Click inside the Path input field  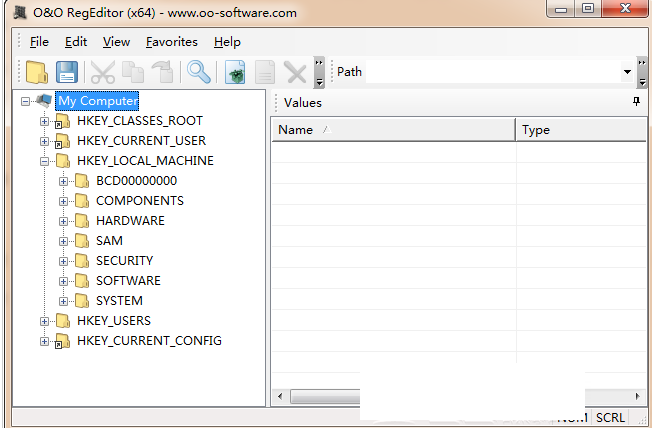(x=490, y=72)
